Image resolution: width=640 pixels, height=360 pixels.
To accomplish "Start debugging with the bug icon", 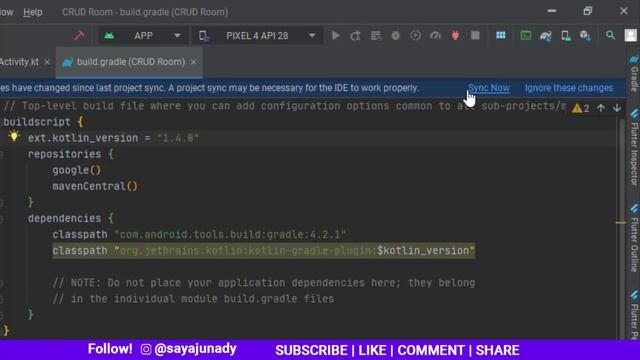I will point(395,36).
